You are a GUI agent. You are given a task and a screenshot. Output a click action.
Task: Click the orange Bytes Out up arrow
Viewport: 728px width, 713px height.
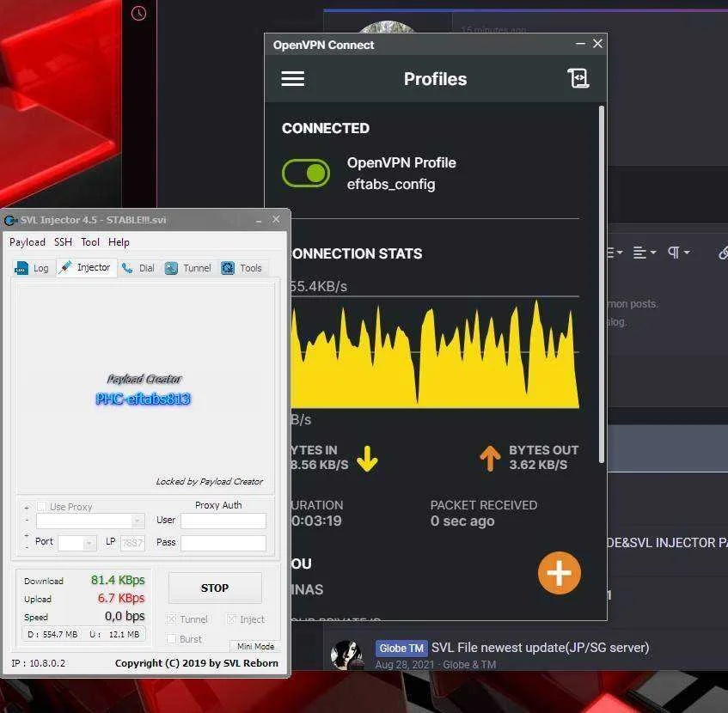coord(490,458)
